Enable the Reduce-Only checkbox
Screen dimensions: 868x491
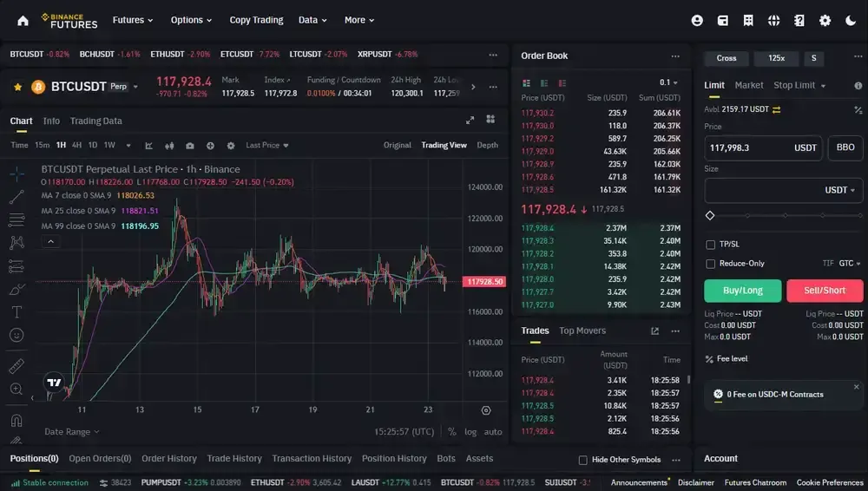click(x=710, y=264)
